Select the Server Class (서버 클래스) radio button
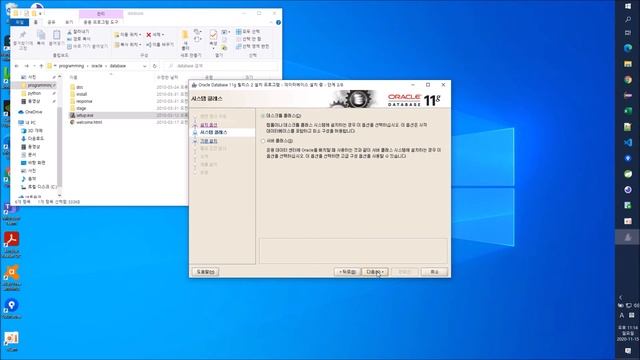This screenshot has width=640, height=360. pos(263,141)
